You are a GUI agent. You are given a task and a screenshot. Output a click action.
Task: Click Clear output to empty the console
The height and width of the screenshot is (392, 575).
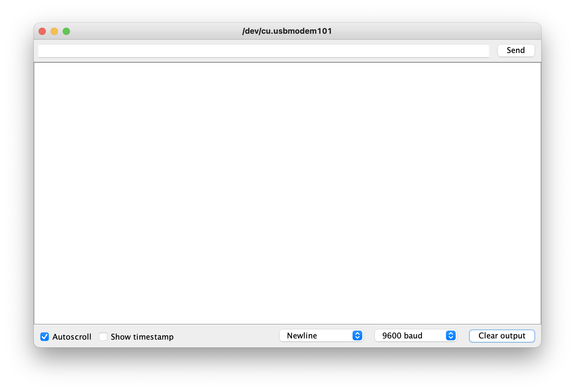[x=501, y=336]
